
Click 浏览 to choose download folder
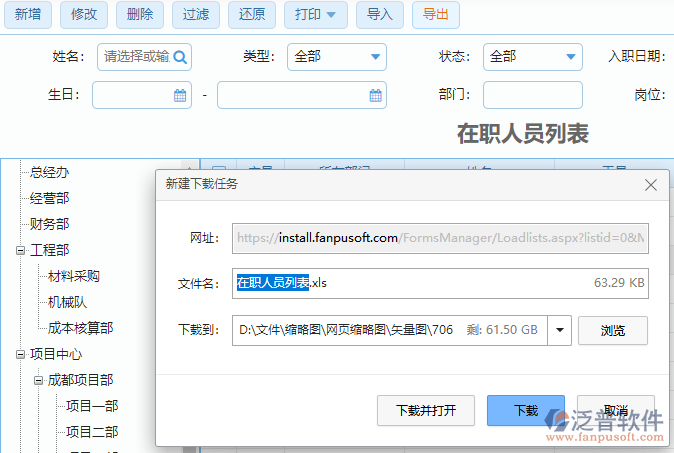coord(612,329)
